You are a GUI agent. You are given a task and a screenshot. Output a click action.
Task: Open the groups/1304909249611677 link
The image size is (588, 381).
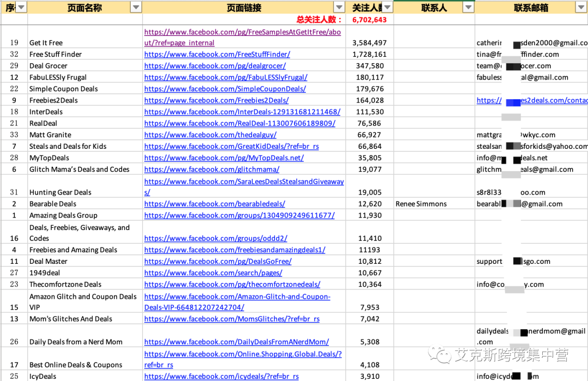239,215
